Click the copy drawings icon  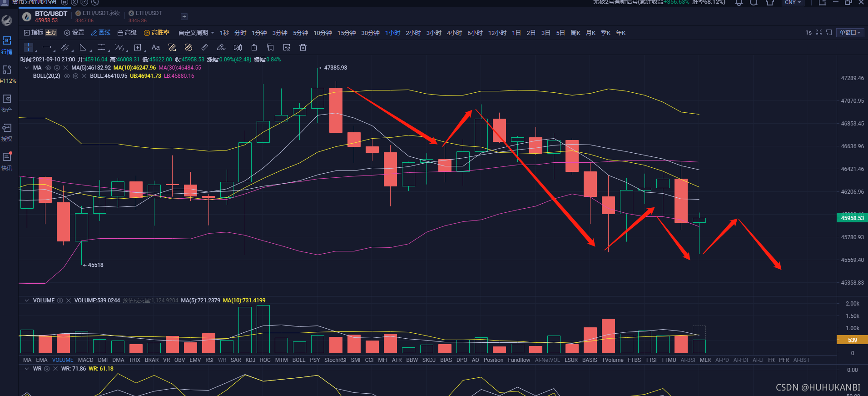pos(270,47)
